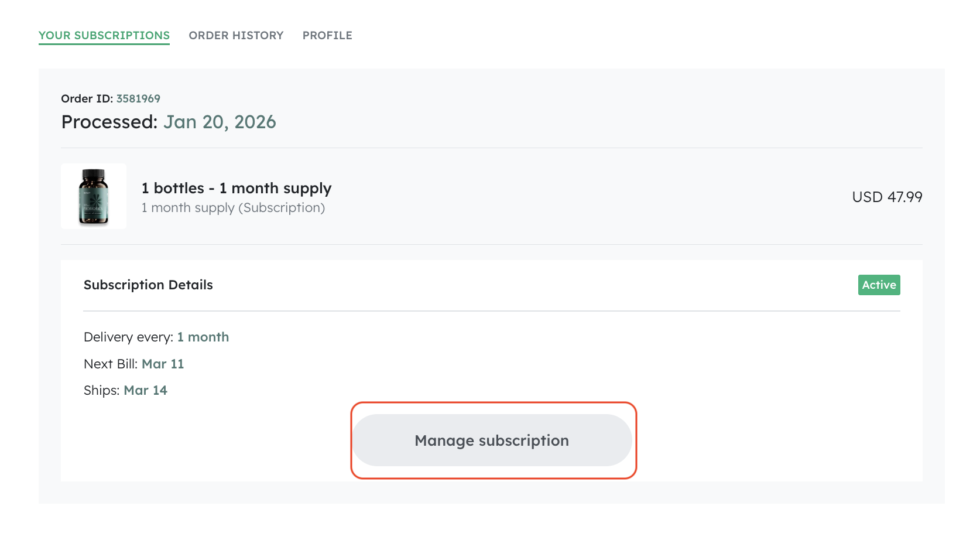Viewport: 980px width, 533px height.
Task: Click the "1 month" delivery frequency value
Action: tap(203, 337)
